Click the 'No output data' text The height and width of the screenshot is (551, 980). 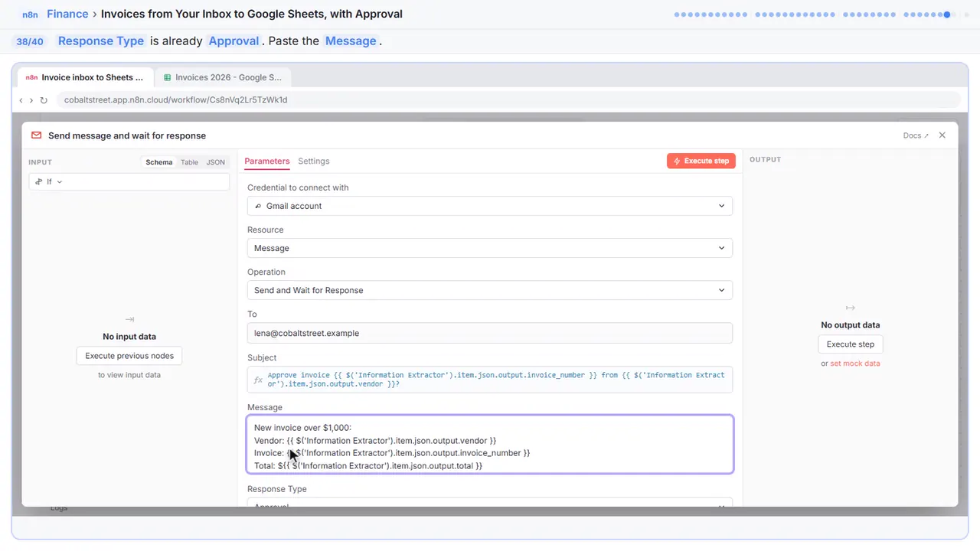coord(851,325)
